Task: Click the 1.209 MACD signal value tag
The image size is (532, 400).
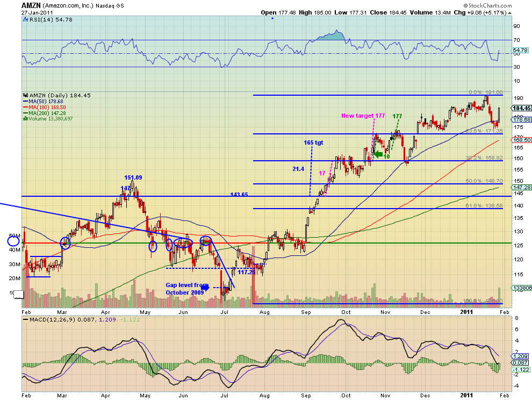Action: tap(520, 356)
